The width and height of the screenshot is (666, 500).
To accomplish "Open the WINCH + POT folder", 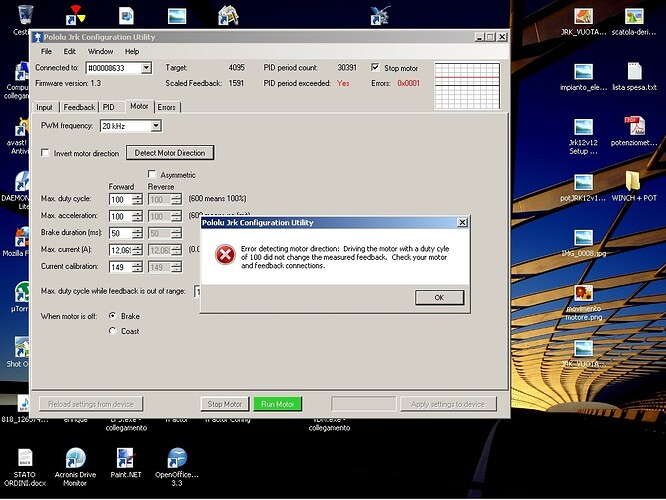I will [x=634, y=181].
